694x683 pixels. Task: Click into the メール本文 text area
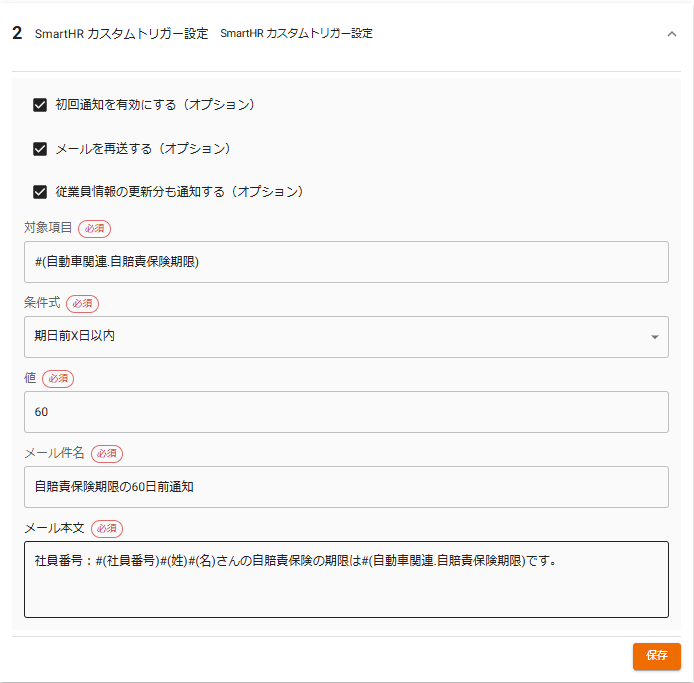pyautogui.click(x=346, y=579)
